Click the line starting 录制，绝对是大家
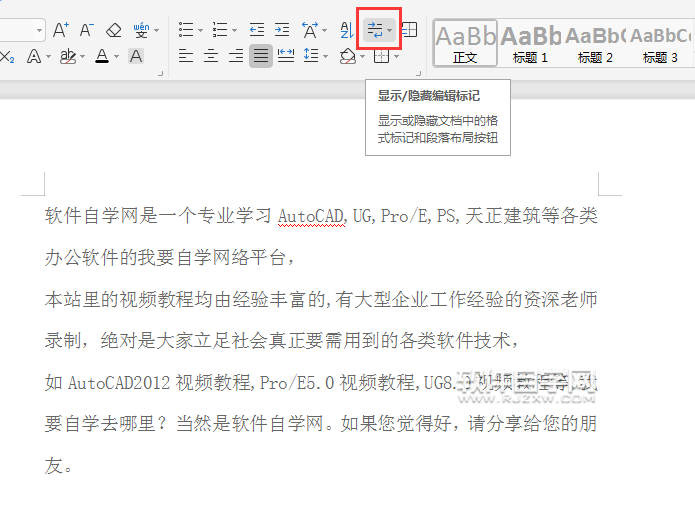The width and height of the screenshot is (695, 523). pyautogui.click(x=281, y=341)
